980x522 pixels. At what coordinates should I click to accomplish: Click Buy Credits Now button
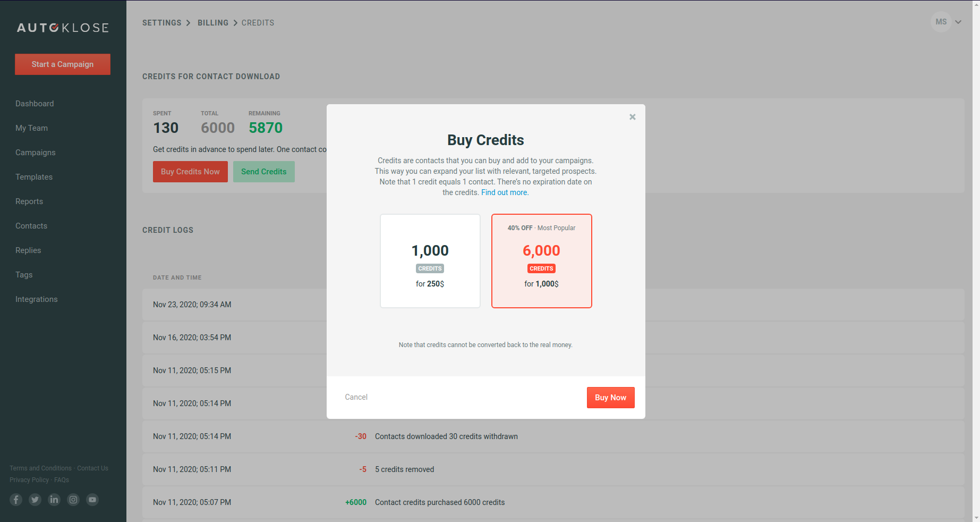(x=190, y=172)
